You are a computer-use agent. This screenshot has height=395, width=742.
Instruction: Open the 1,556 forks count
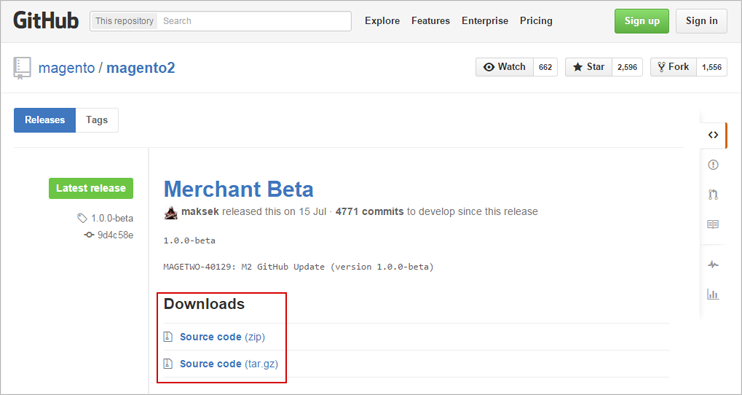pyautogui.click(x=712, y=67)
